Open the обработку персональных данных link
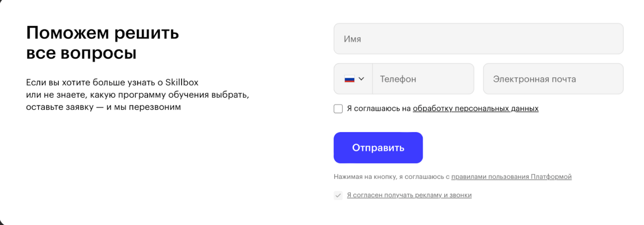 [x=475, y=109]
